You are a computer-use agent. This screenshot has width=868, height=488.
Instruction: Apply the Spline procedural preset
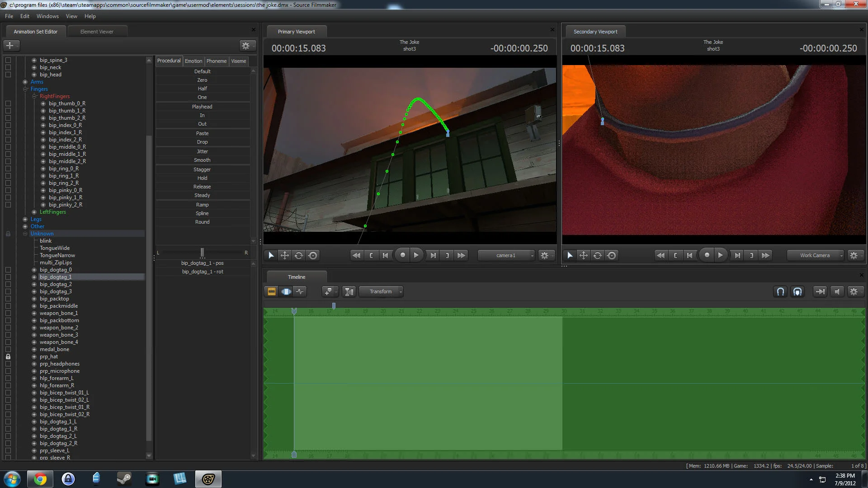(x=203, y=213)
